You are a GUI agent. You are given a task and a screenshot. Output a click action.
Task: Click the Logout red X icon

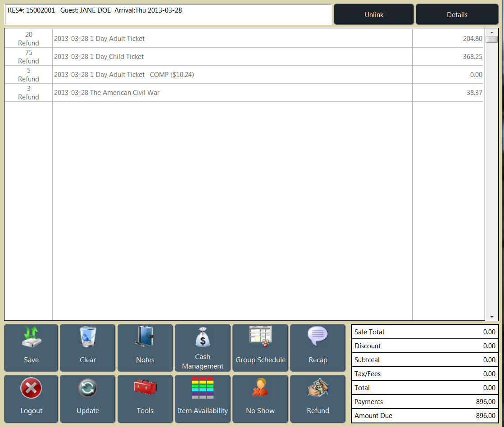[31, 388]
